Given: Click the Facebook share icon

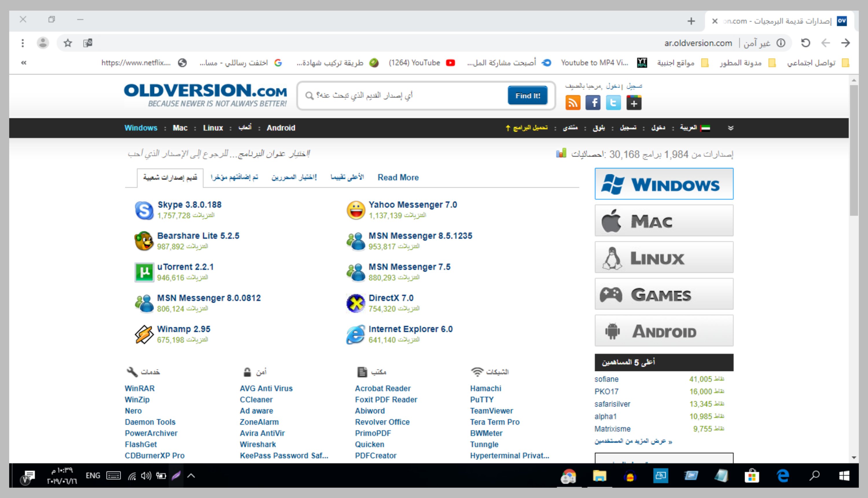Looking at the screenshot, I should [x=593, y=103].
